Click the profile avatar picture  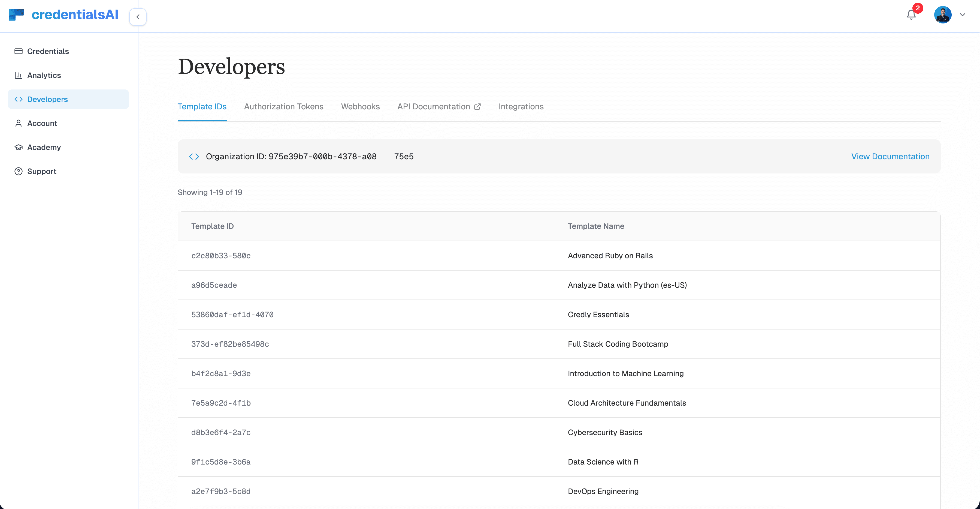coord(942,14)
